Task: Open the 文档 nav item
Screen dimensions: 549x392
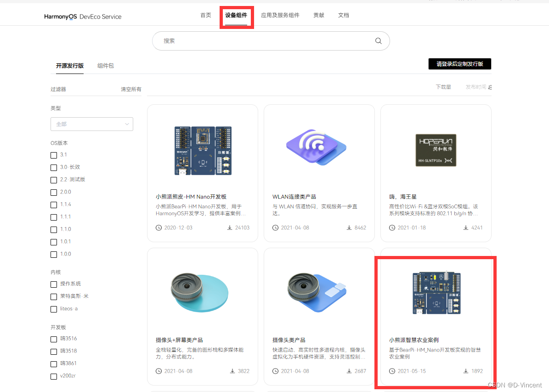Action: pyautogui.click(x=344, y=15)
